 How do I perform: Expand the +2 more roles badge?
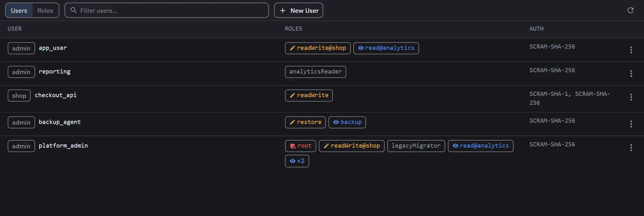pos(297,161)
